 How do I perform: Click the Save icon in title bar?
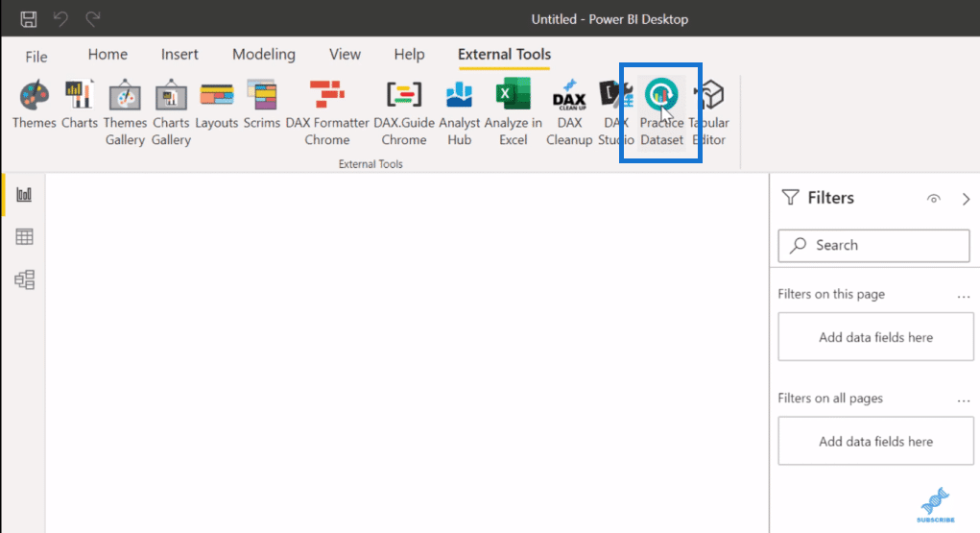click(28, 19)
